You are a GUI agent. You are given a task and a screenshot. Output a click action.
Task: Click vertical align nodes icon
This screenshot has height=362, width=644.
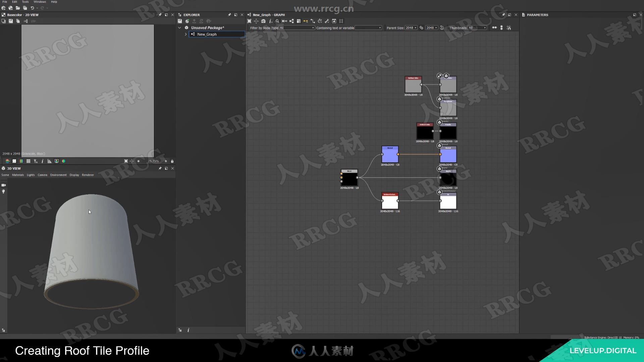501,28
